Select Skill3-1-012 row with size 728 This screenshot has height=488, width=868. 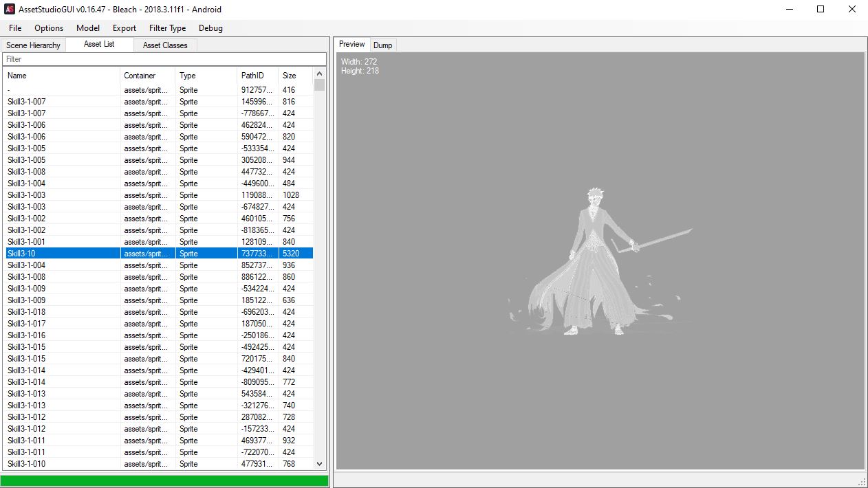(159, 417)
